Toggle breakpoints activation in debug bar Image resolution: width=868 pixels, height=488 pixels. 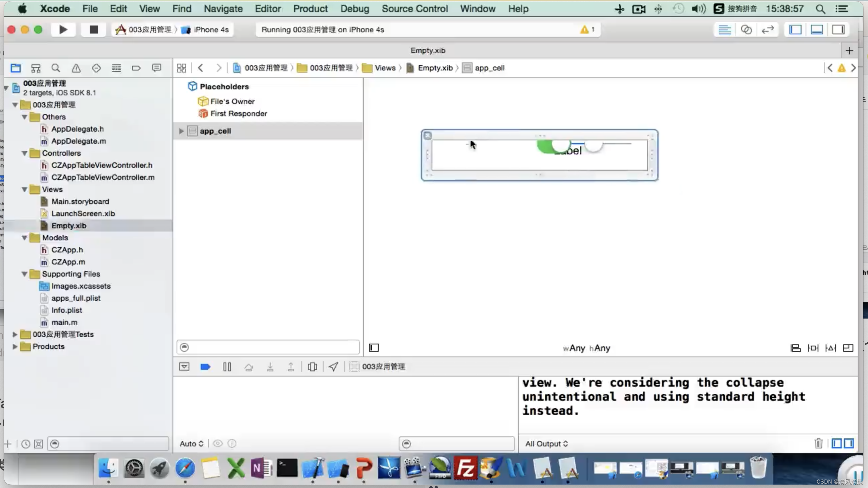pos(205,367)
